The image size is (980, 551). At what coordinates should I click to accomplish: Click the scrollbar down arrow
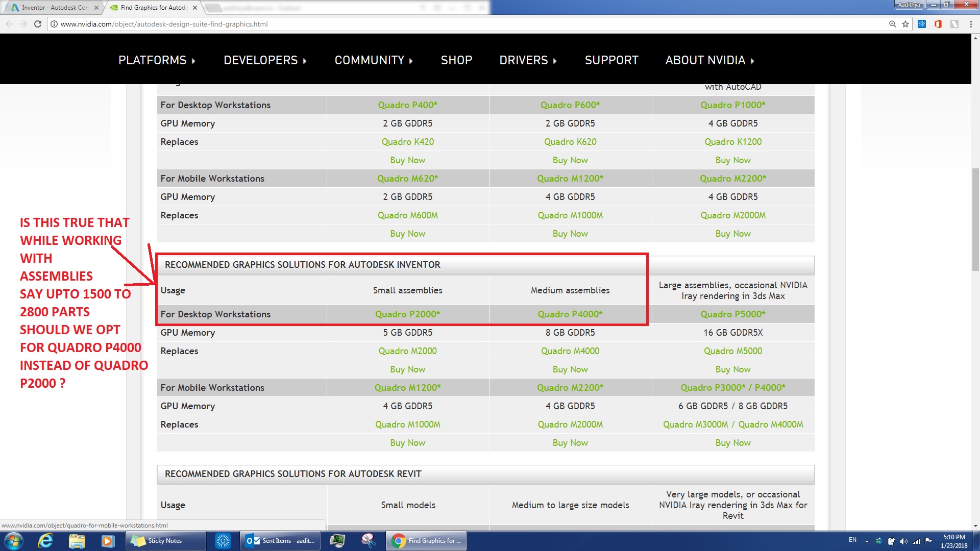(x=975, y=526)
